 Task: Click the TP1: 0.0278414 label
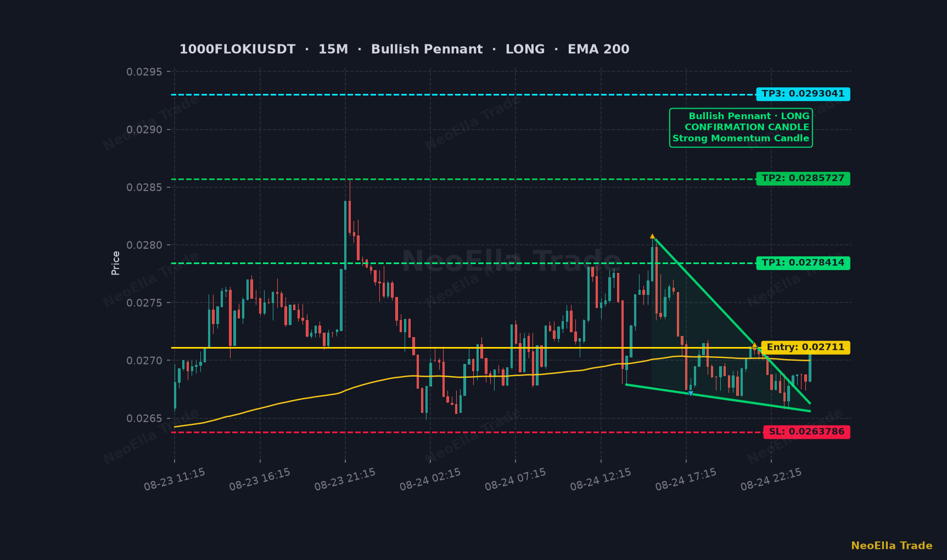[x=803, y=263]
